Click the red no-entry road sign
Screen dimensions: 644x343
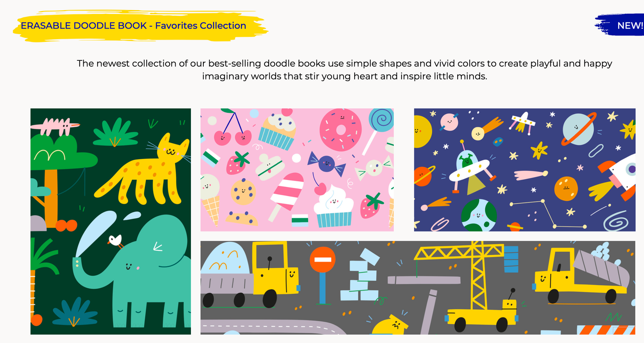coord(322,260)
